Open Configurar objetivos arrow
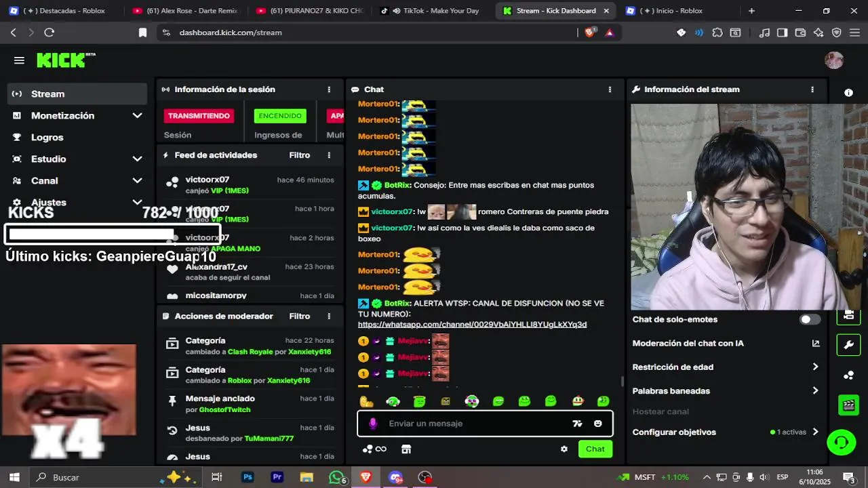 (815, 432)
